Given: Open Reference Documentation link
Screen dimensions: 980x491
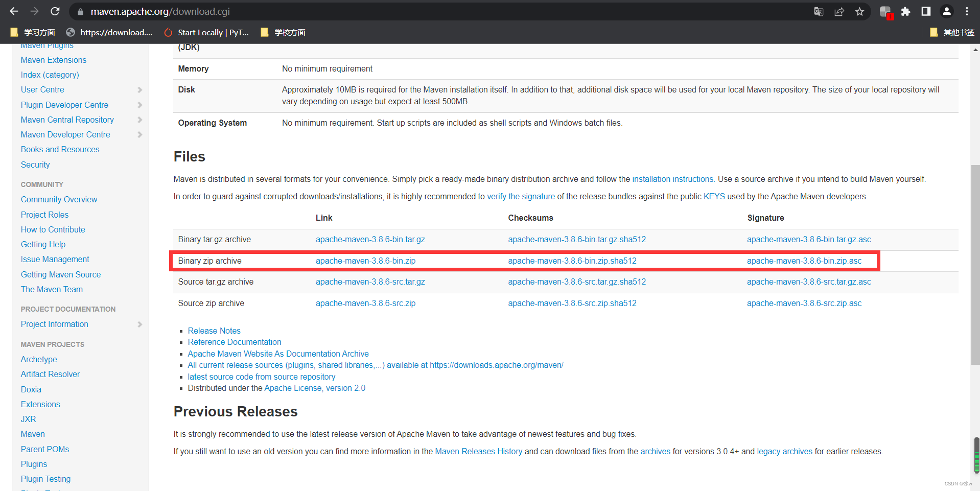Looking at the screenshot, I should click(x=235, y=342).
